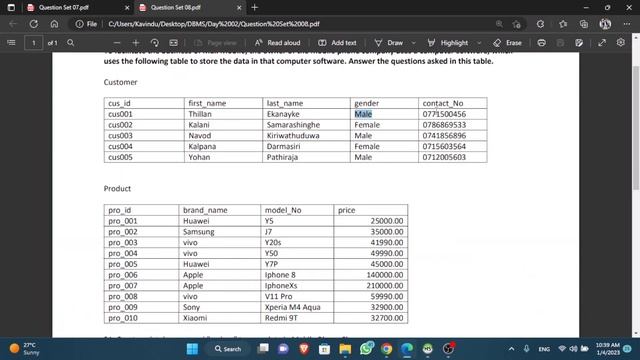Viewport: 640px width, 360px height.
Task: Show hidden system tray icons
Action: [x=511, y=349]
